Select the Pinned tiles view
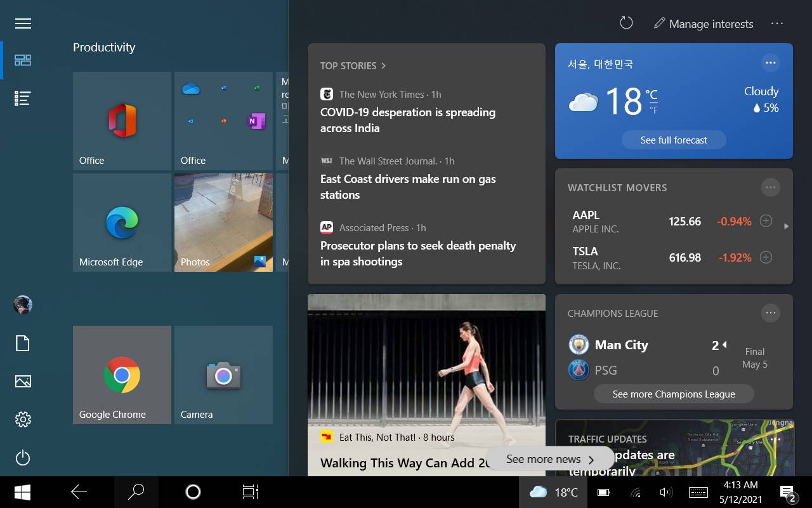The width and height of the screenshot is (812, 508). click(x=23, y=60)
